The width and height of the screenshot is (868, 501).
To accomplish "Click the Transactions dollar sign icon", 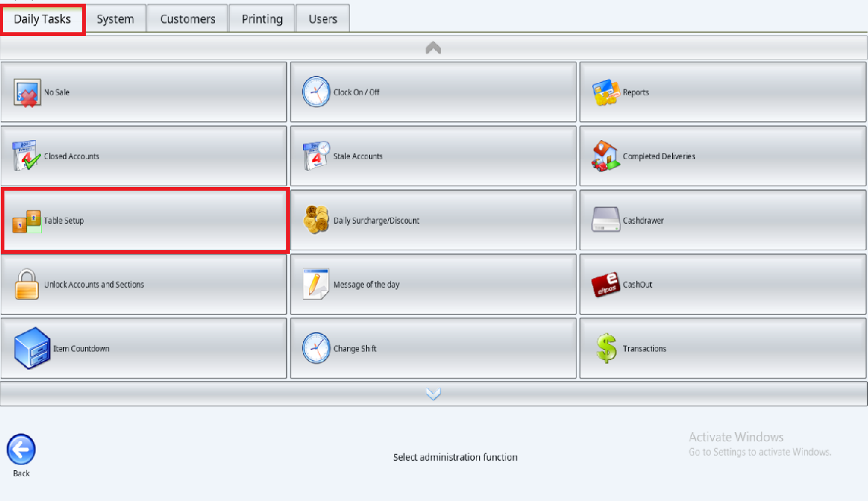I will tap(606, 348).
